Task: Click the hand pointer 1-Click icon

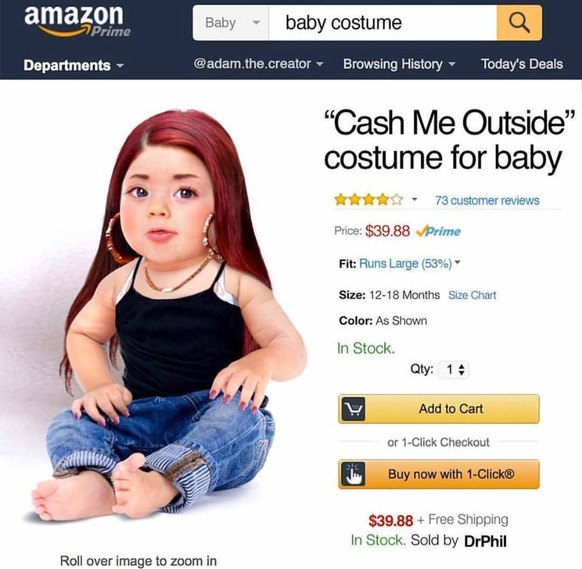Action: click(353, 474)
